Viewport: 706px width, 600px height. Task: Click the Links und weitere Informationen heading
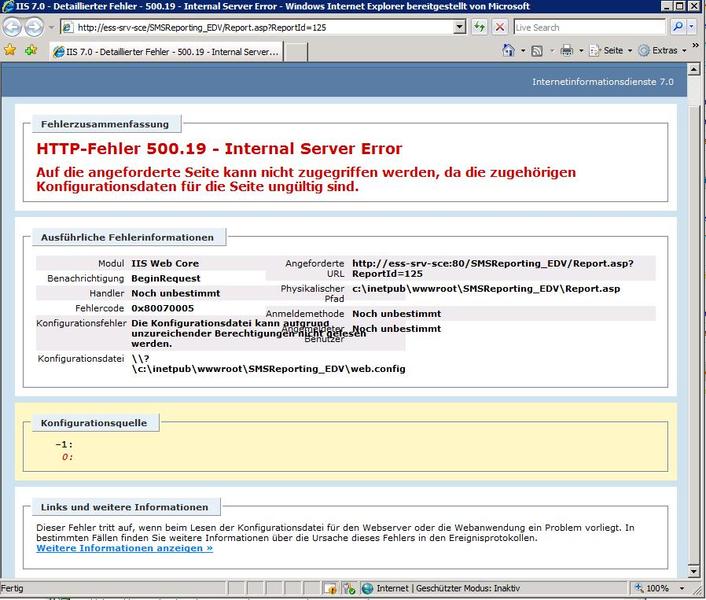[x=125, y=507]
